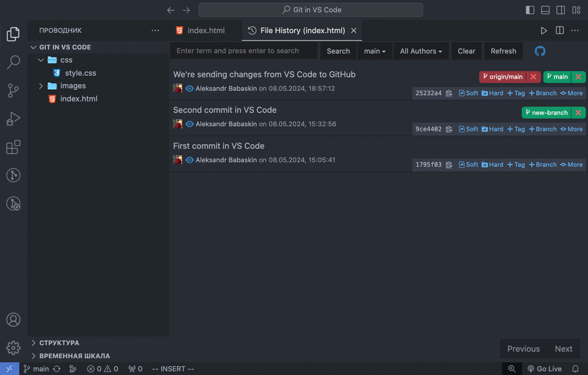Expand the ВРЕМЕННАЯ ШКАЛА section
Image resolution: width=588 pixels, height=375 pixels.
click(x=34, y=356)
